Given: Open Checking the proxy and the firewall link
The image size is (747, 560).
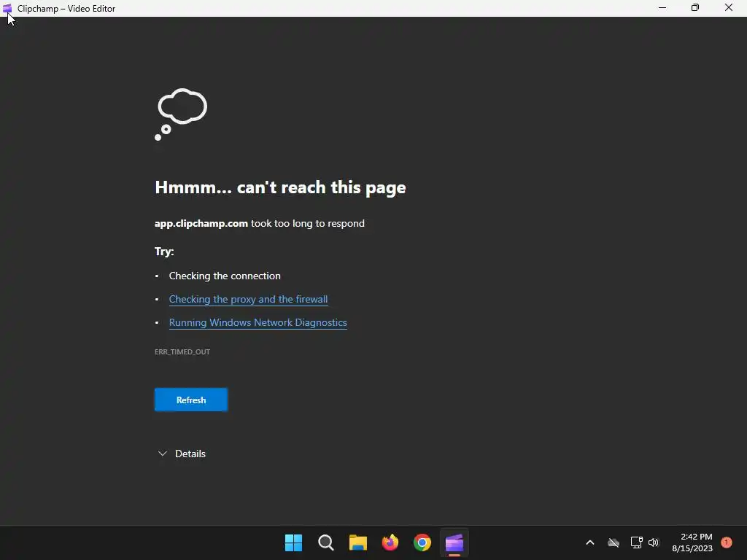Looking at the screenshot, I should click(x=248, y=299).
